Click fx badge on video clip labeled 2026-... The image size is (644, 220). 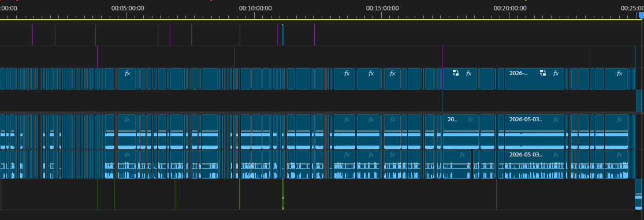pos(556,73)
